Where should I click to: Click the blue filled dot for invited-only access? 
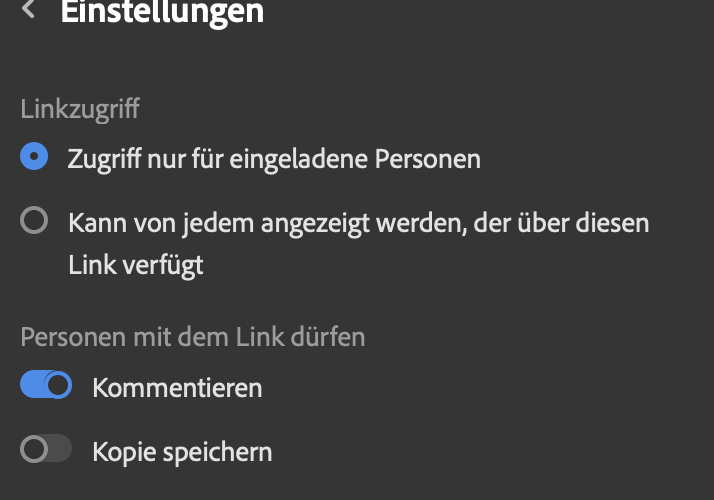click(34, 156)
